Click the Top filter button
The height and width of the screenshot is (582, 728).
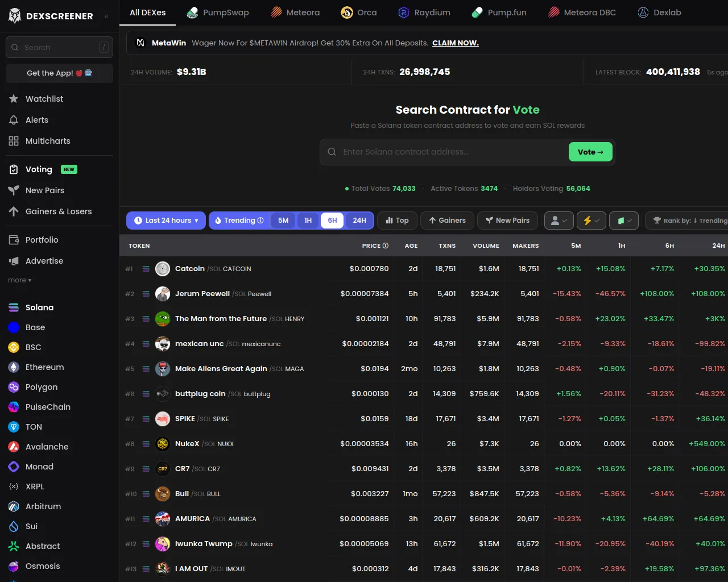(397, 221)
